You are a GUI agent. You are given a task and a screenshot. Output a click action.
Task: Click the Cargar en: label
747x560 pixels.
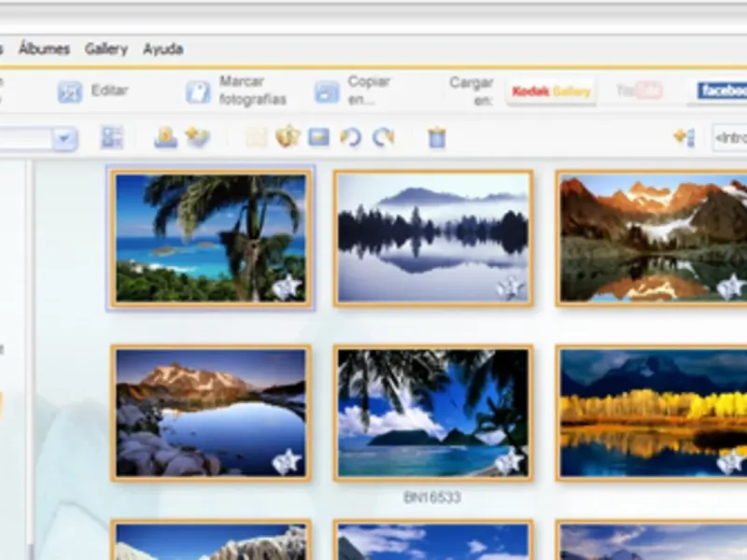pyautogui.click(x=472, y=91)
